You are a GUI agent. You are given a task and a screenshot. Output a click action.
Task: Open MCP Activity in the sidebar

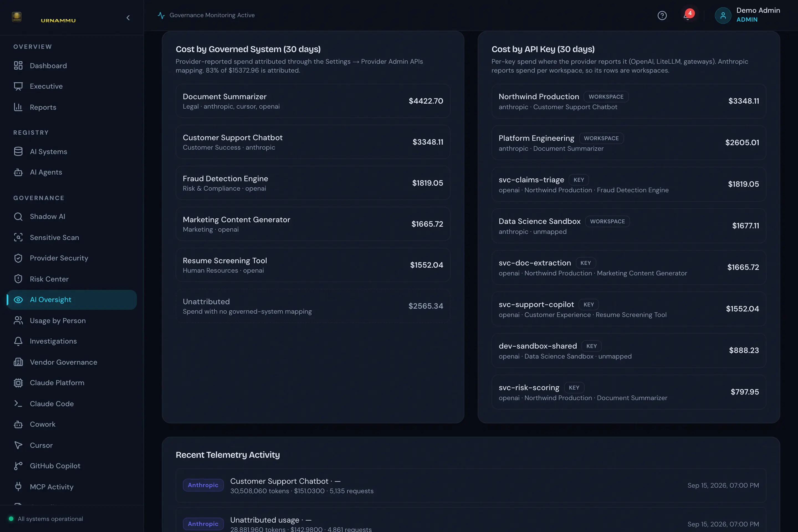71,487
